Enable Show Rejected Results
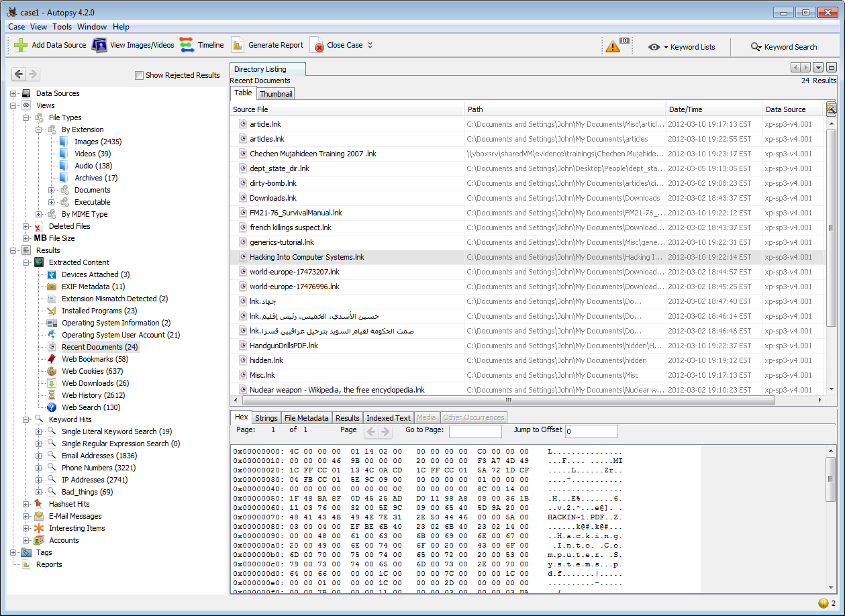 click(x=140, y=75)
